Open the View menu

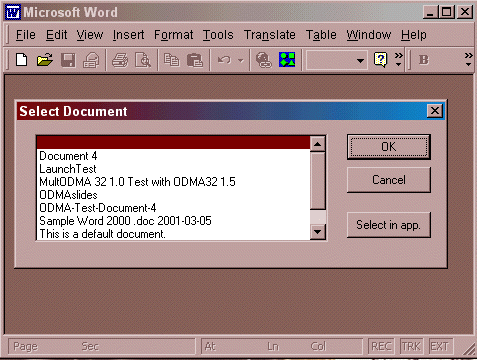pos(90,35)
